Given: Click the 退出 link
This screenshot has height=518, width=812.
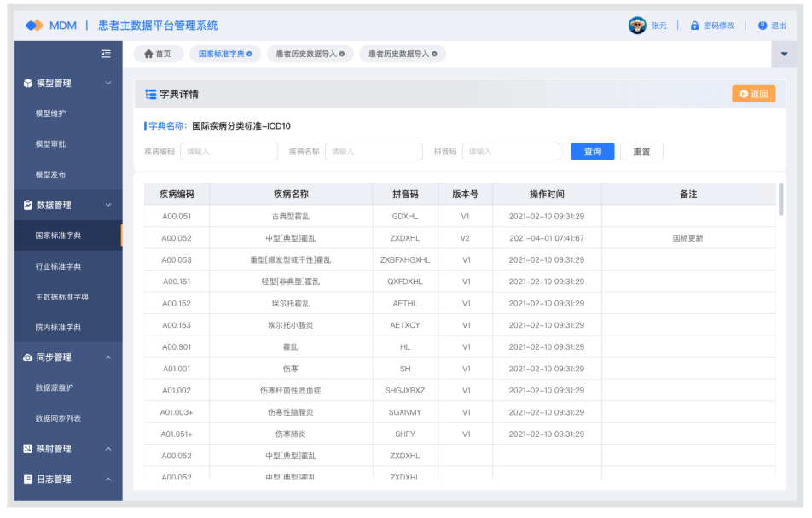Looking at the screenshot, I should 779,26.
